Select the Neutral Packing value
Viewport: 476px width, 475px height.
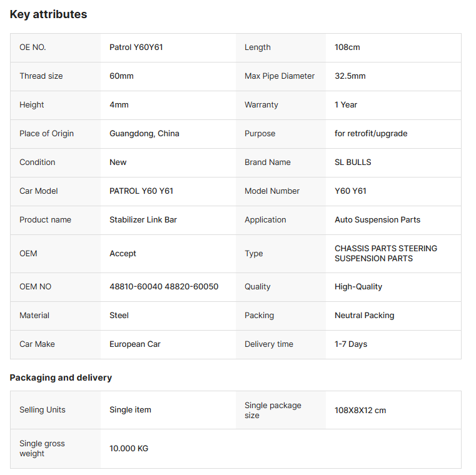[364, 316]
